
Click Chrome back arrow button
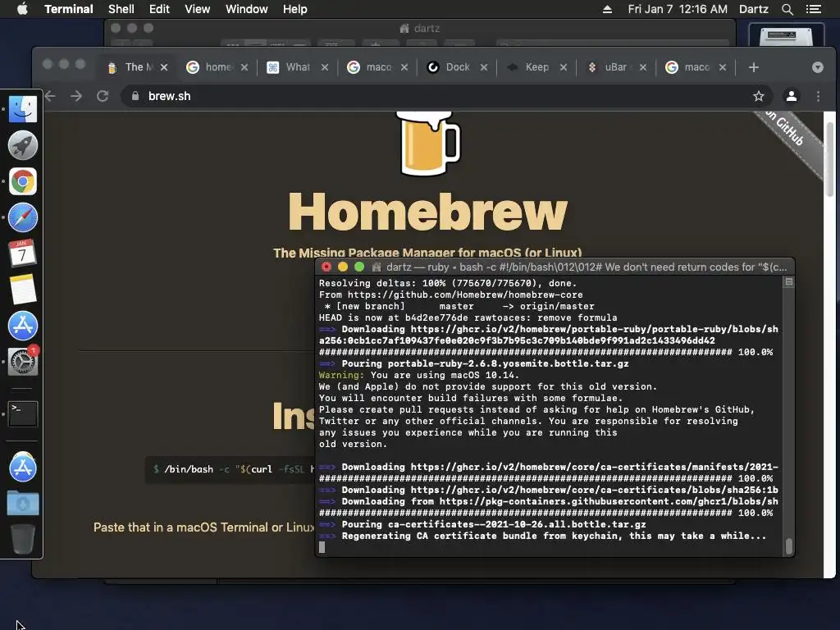point(50,96)
